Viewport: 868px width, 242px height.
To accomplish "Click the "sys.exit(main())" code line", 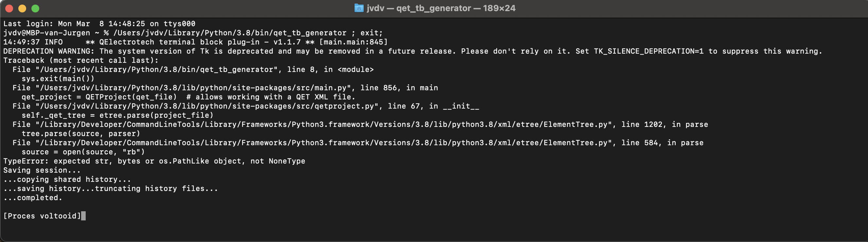I will [x=58, y=78].
